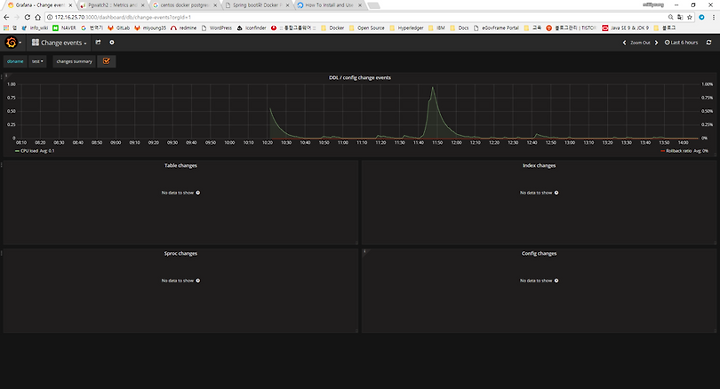Click the address bar URL field
This screenshot has height=389, width=720.
coord(358,17)
